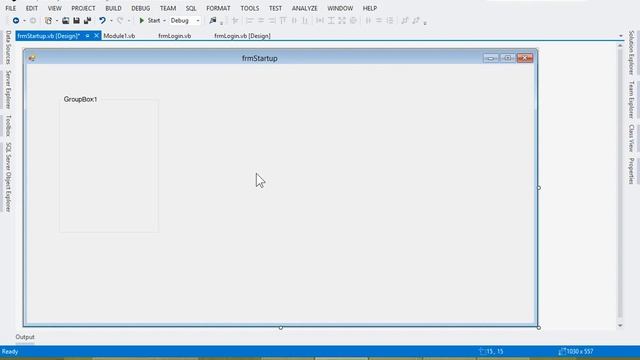
Task: Save the current file with the Save icon
Action: coord(76,20)
